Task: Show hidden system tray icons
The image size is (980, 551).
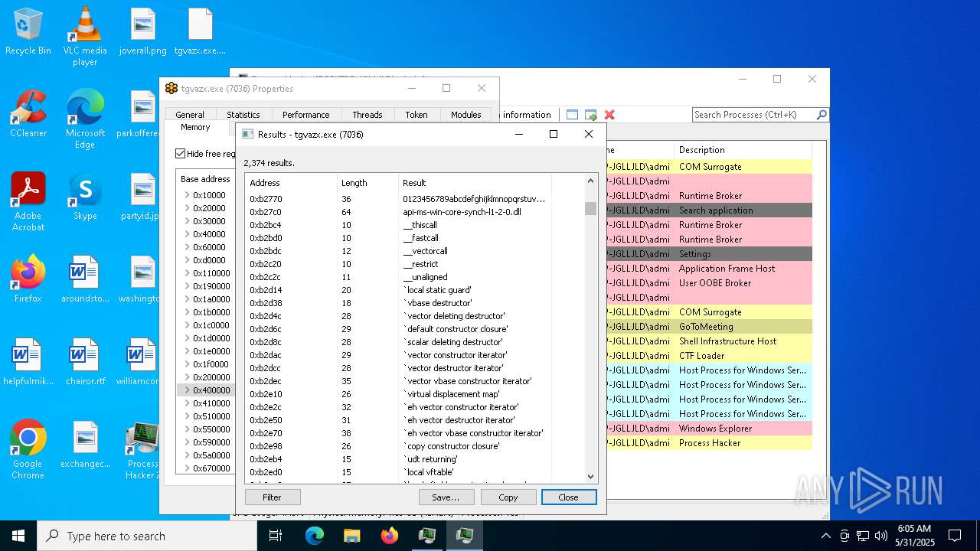Action: click(825, 536)
